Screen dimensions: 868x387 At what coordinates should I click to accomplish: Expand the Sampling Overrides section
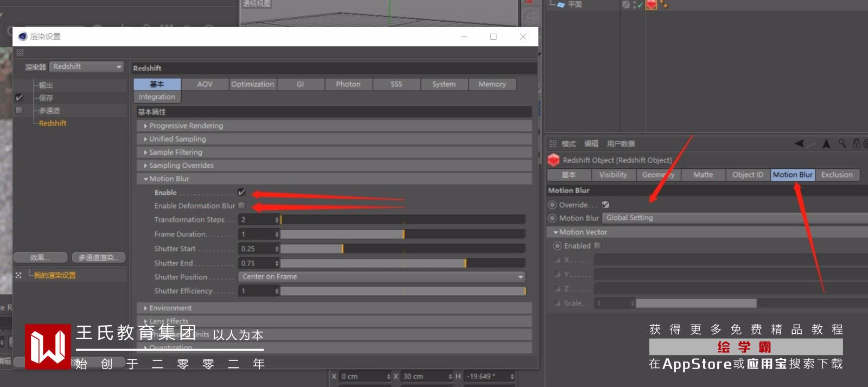[x=334, y=165]
